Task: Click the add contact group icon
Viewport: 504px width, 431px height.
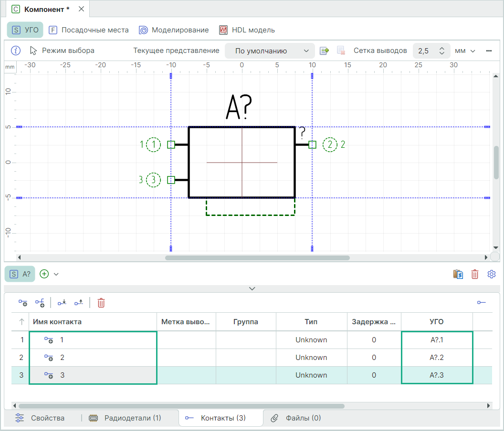Action: (40, 302)
